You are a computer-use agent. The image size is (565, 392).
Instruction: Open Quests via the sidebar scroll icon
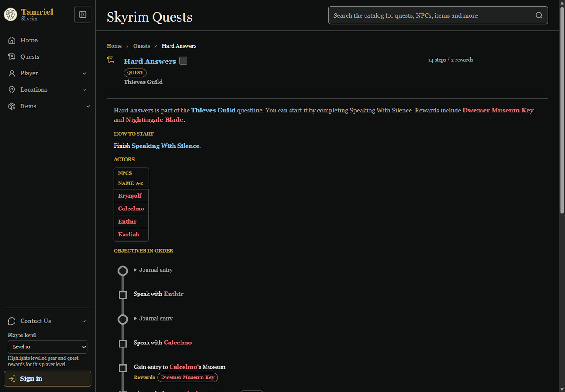(x=12, y=57)
